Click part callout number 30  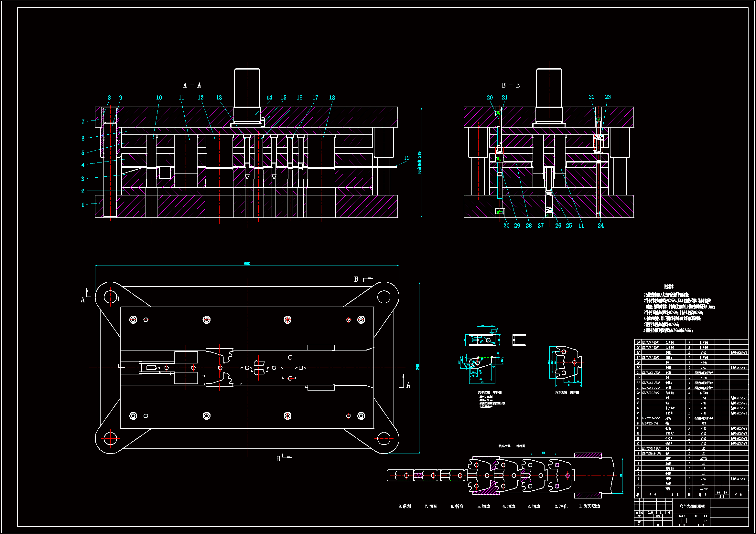pos(506,225)
